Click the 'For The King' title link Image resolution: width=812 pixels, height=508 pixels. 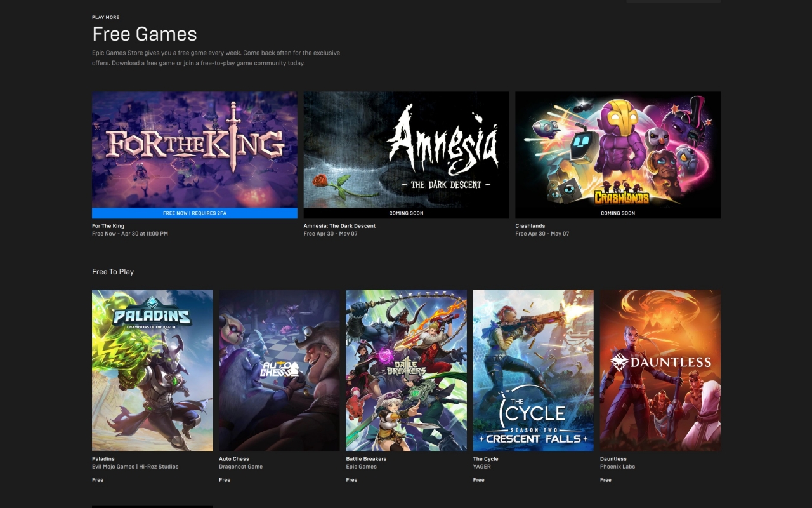tap(108, 226)
